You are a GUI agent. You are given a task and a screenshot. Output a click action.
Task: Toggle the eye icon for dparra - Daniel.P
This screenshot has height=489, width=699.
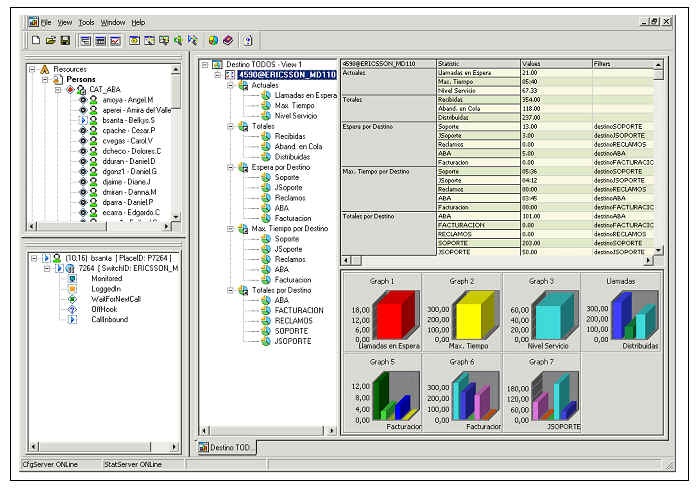tap(83, 202)
